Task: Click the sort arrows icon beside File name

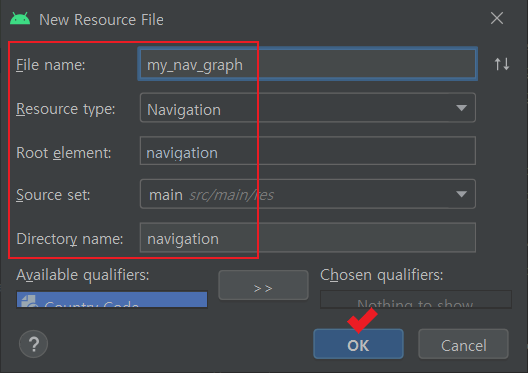Action: point(501,64)
